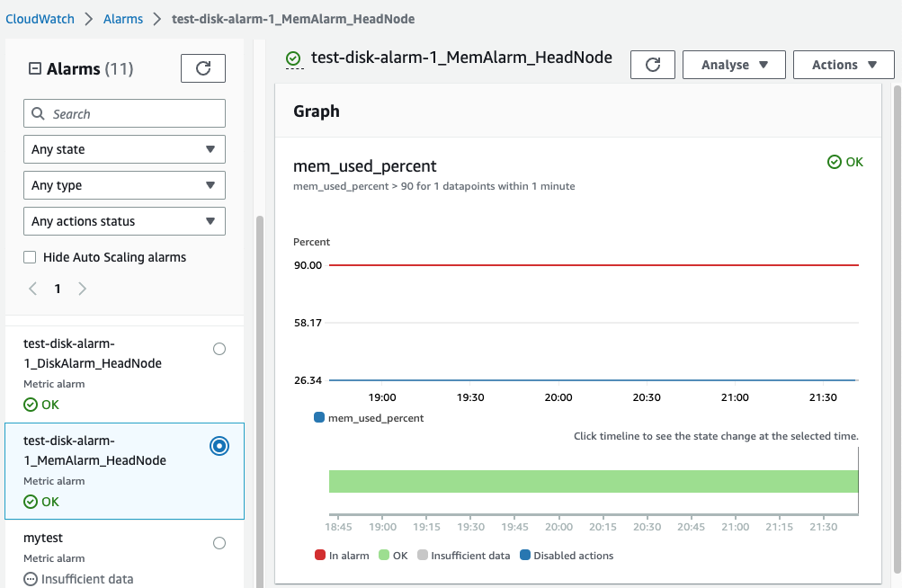Screen dimensions: 902x588
Task: Expand the Any actions status dropdown
Action: click(x=124, y=221)
